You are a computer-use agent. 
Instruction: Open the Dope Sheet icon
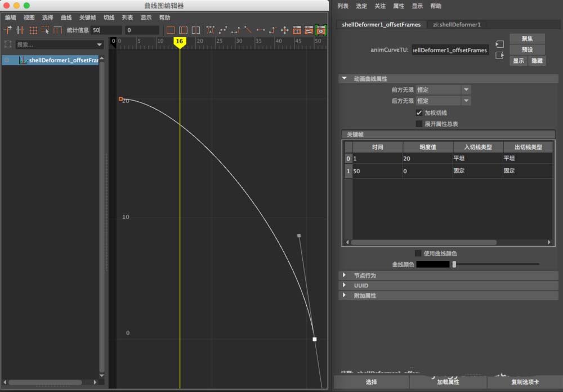297,30
